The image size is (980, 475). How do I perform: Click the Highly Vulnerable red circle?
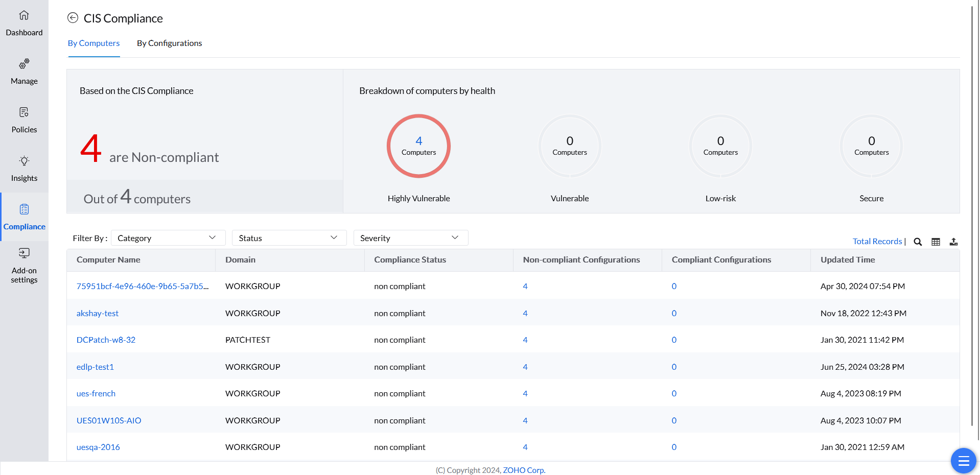tap(418, 146)
